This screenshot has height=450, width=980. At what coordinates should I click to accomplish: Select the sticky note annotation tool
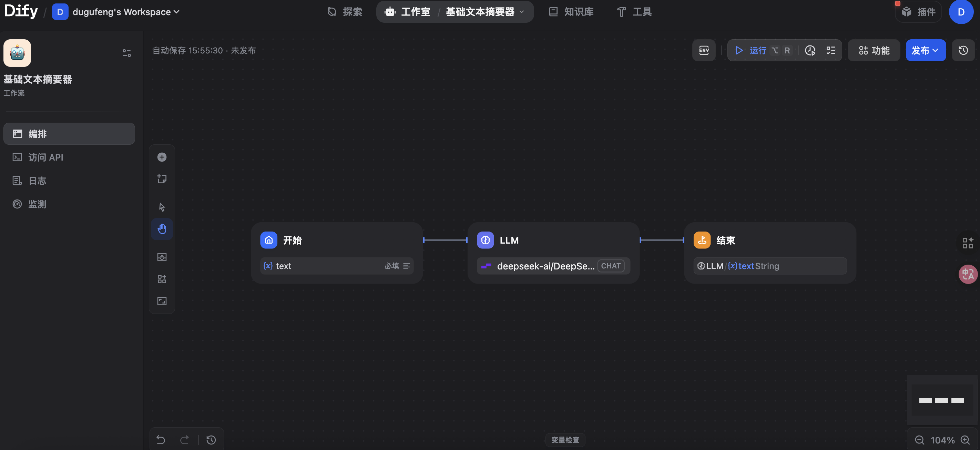(162, 179)
